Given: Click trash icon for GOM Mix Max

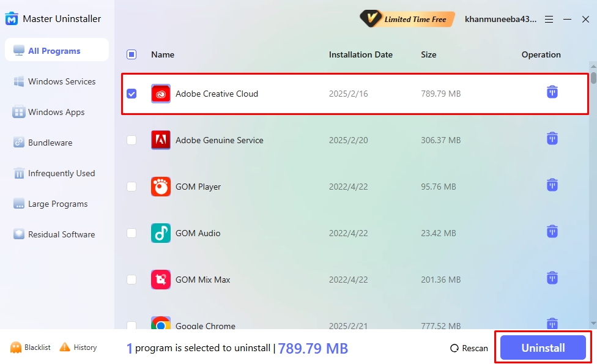Looking at the screenshot, I should (x=552, y=278).
